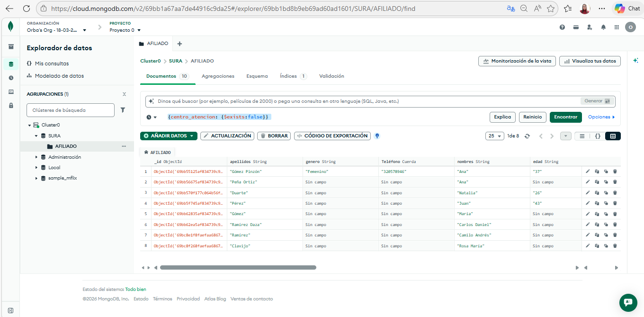The width and height of the screenshot is (644, 317).
Task: Open the Validación tab
Action: 331,76
